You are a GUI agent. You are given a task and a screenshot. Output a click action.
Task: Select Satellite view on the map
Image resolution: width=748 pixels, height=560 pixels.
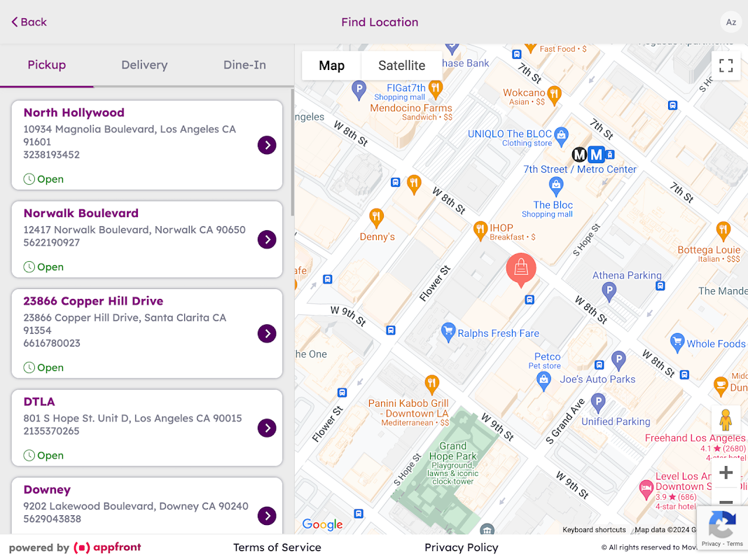click(x=402, y=65)
